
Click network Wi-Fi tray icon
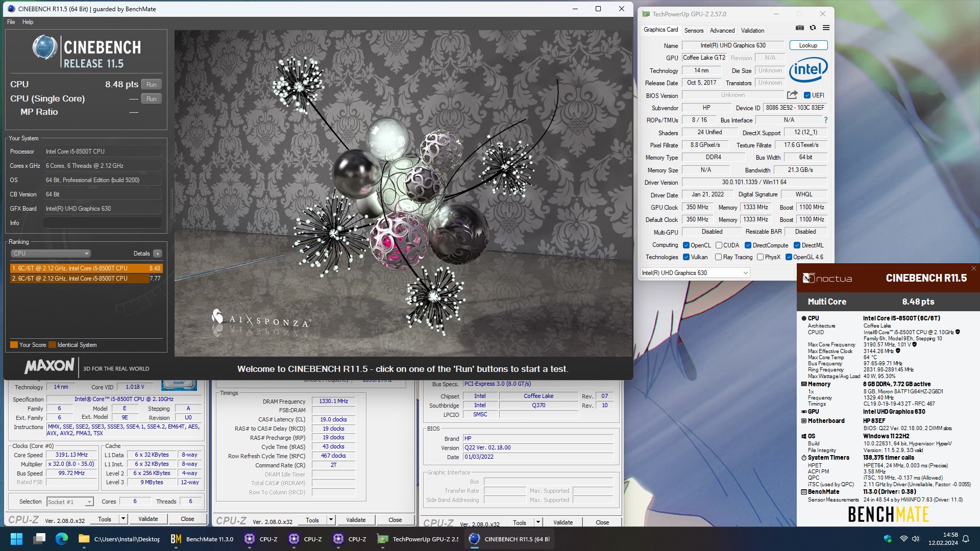click(903, 539)
